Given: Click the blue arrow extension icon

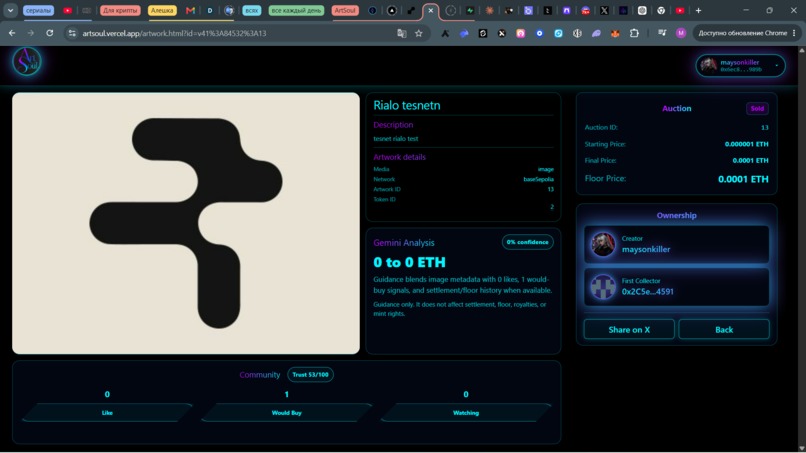Looking at the screenshot, I should tap(464, 33).
